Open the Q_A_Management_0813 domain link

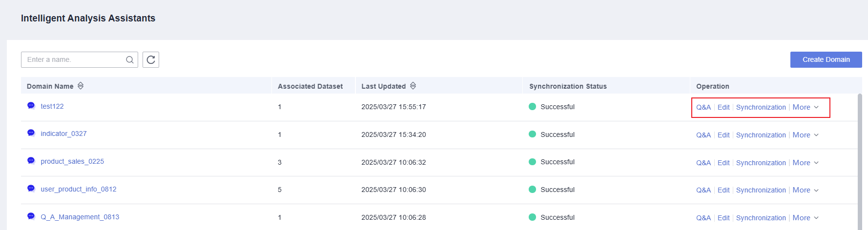click(80, 217)
